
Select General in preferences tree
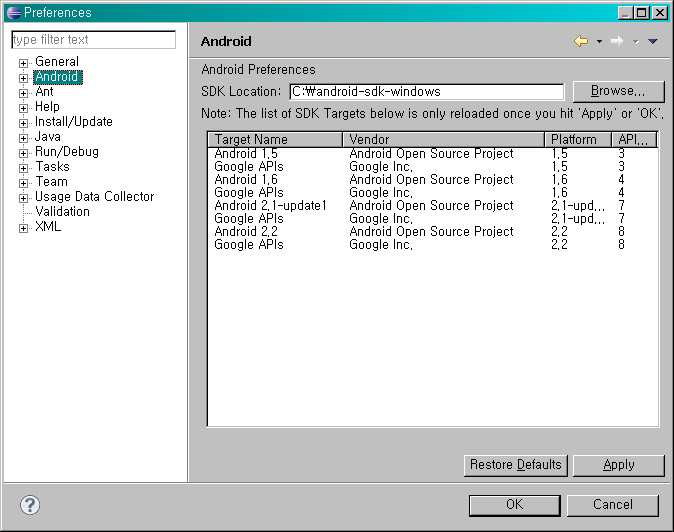[57, 62]
